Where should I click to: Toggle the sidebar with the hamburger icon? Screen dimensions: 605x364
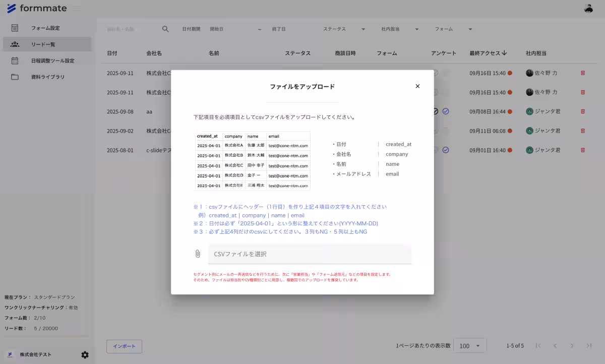(77, 8)
